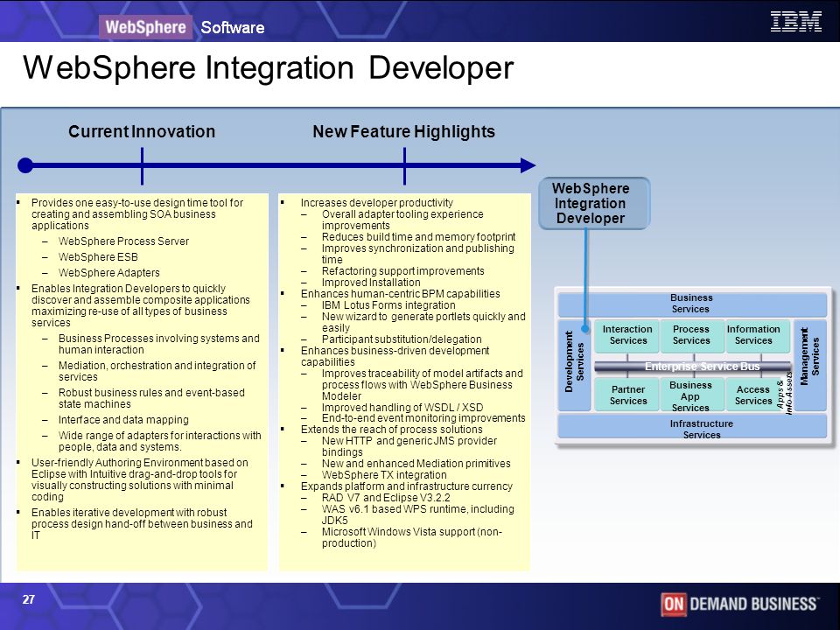Click 'WebSphere Adapters' sub-bullet
The height and width of the screenshot is (630, 840).
tap(108, 273)
